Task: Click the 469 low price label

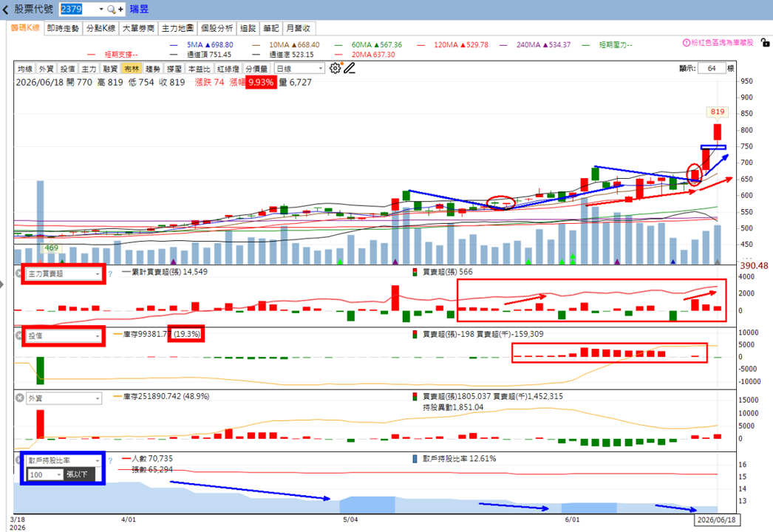Action: click(x=51, y=248)
